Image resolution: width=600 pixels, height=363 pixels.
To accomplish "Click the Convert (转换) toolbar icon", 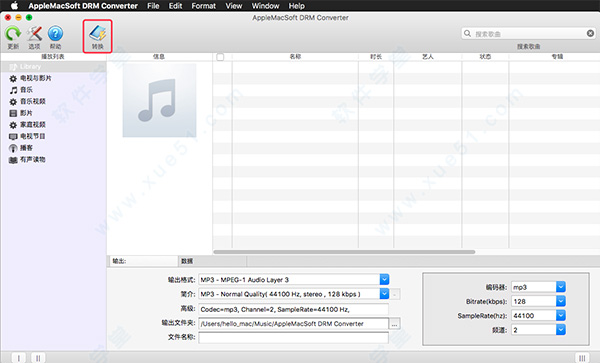I will tap(98, 34).
